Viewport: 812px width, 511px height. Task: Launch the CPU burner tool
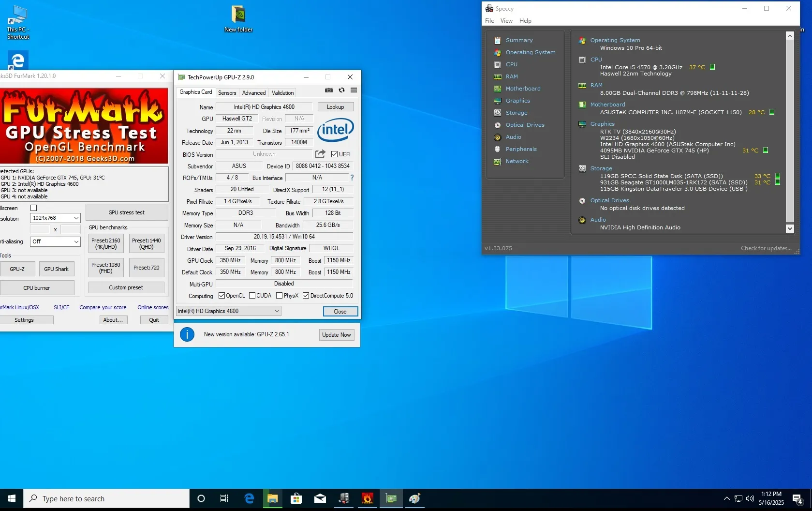tap(37, 288)
